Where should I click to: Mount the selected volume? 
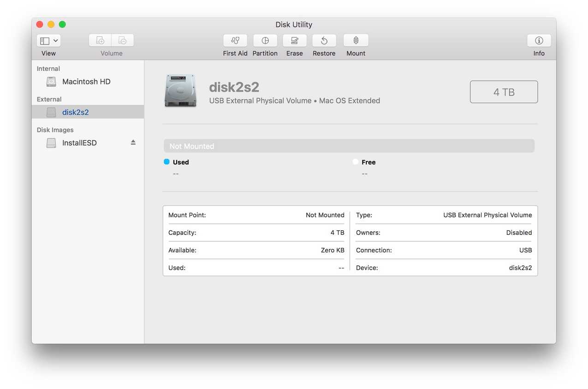(356, 41)
